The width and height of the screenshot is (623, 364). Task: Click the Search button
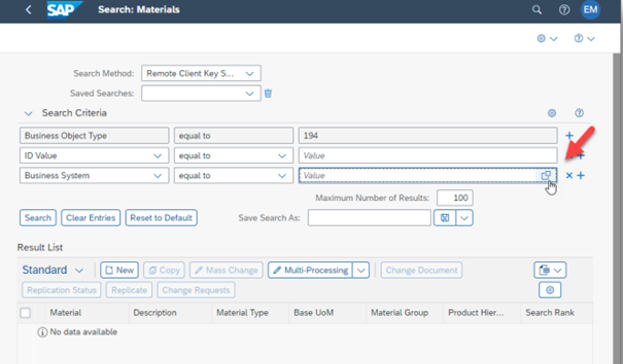point(38,218)
